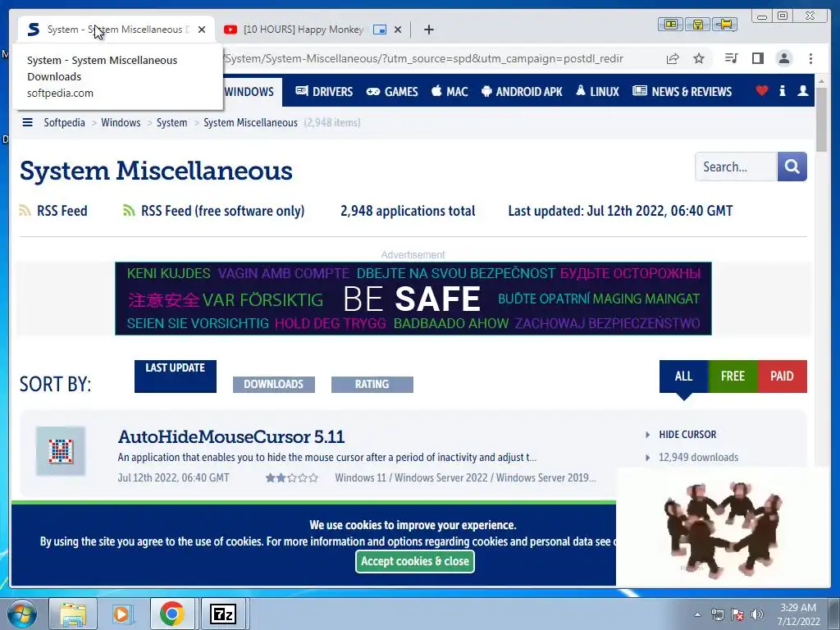840x630 pixels.
Task: Go to Softpedia breadcrumb link
Action: coord(64,123)
